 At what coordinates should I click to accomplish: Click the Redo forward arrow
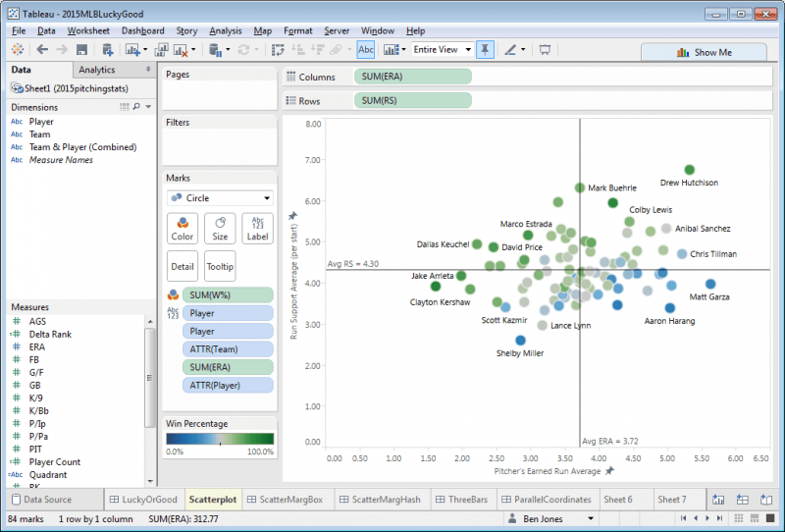62,49
